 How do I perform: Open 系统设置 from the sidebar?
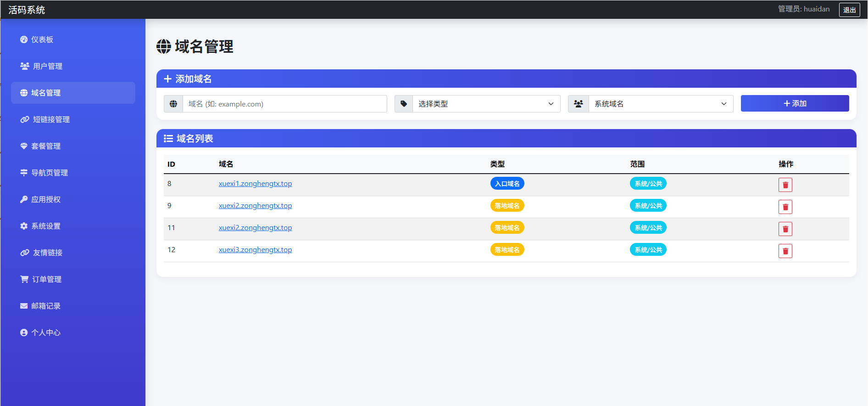tap(46, 226)
